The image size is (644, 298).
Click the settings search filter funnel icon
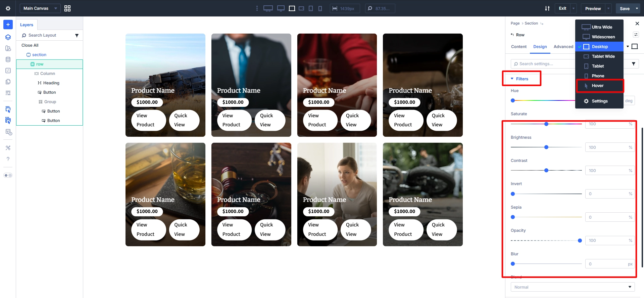pyautogui.click(x=634, y=64)
